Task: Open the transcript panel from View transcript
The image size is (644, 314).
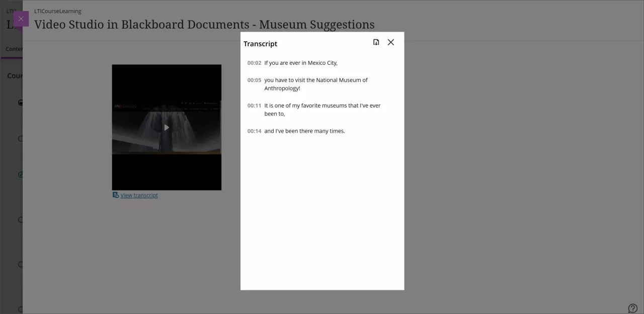Action: [139, 195]
